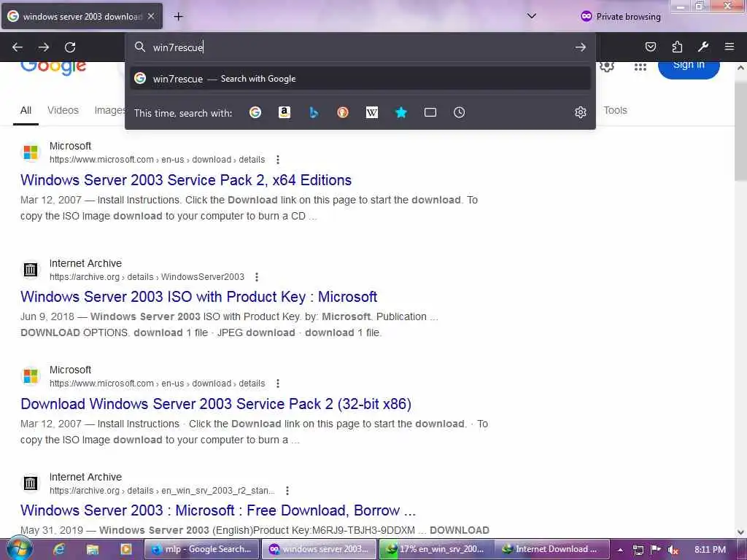This screenshot has height=560, width=747.
Task: Open the developer tools wrench icon
Action: (703, 47)
